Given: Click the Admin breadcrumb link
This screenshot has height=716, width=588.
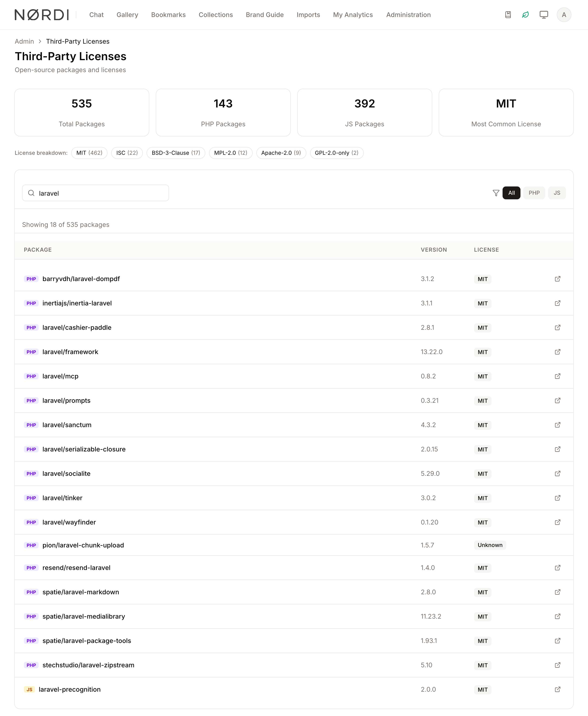Looking at the screenshot, I should [24, 41].
